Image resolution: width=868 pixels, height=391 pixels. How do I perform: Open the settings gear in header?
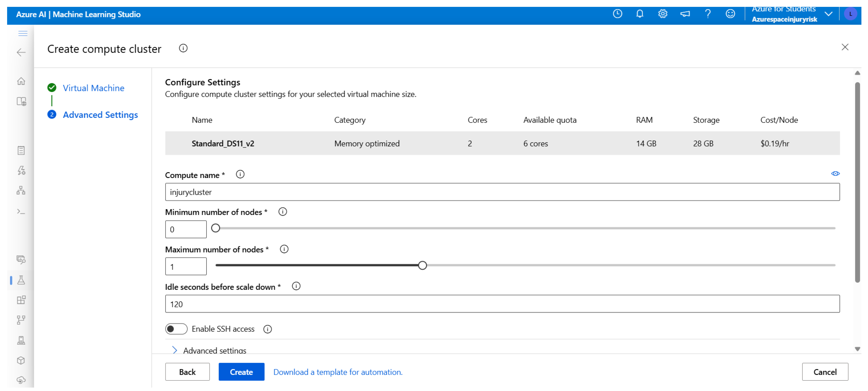click(663, 14)
